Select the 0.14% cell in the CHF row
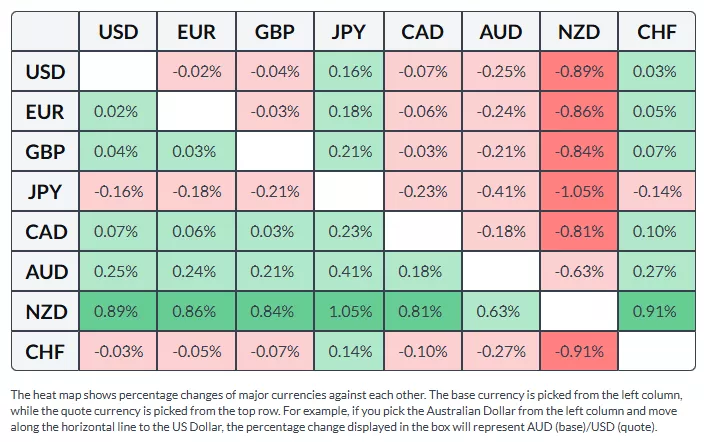The height and width of the screenshot is (442, 704). click(x=349, y=351)
